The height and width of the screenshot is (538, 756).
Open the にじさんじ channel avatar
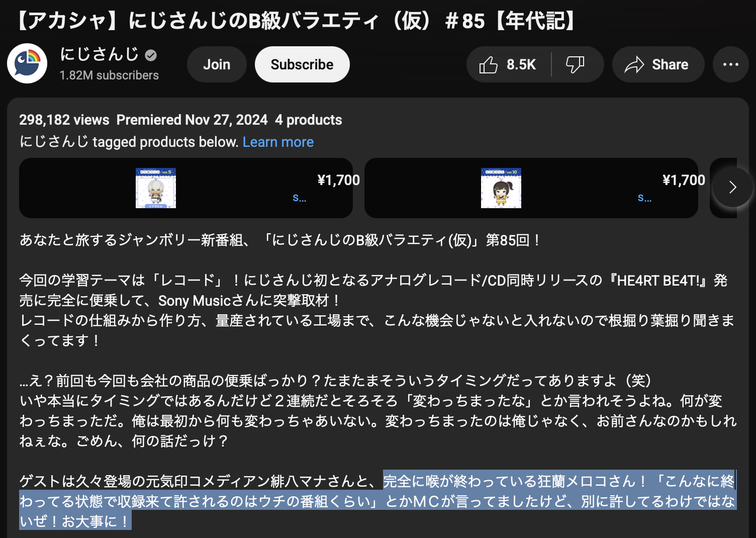[x=27, y=64]
